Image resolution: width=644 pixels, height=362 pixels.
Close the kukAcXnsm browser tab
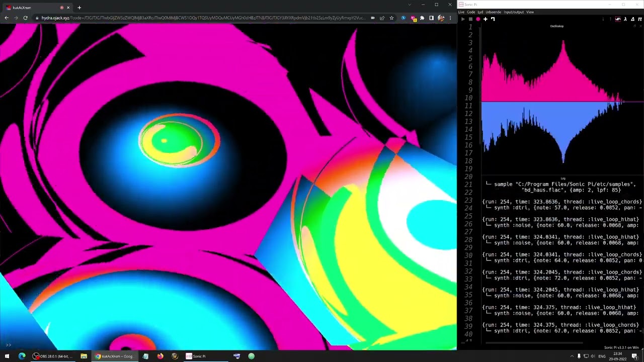click(x=68, y=8)
